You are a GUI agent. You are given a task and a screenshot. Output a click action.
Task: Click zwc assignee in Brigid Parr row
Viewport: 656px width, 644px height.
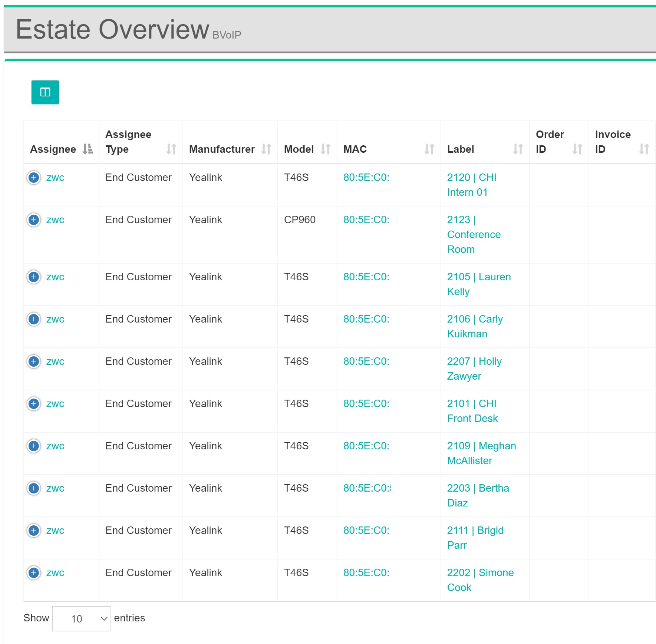[x=55, y=531]
